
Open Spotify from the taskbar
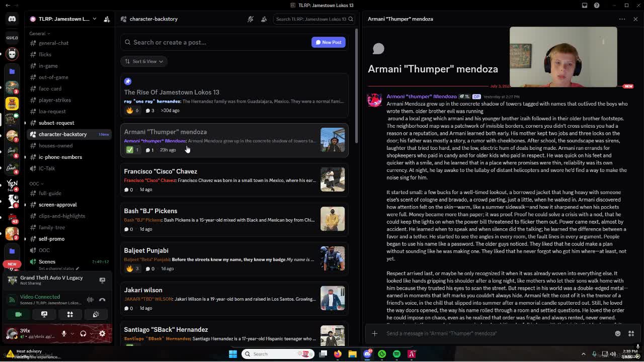(397, 354)
